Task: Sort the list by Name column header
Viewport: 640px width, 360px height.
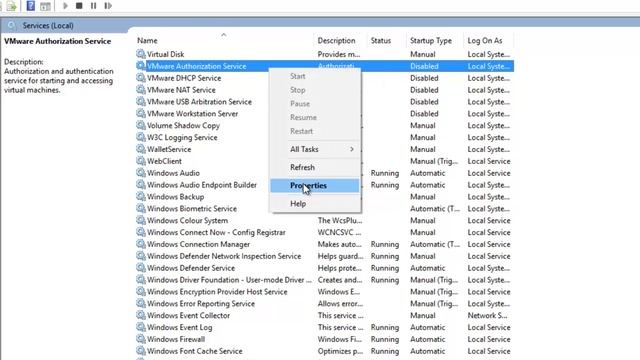Action: coord(147,40)
